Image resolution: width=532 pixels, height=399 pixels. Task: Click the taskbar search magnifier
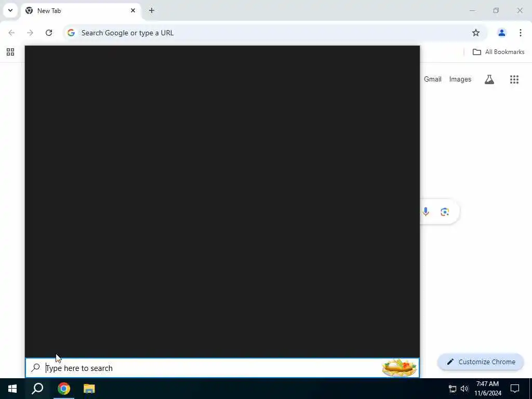pyautogui.click(x=37, y=389)
